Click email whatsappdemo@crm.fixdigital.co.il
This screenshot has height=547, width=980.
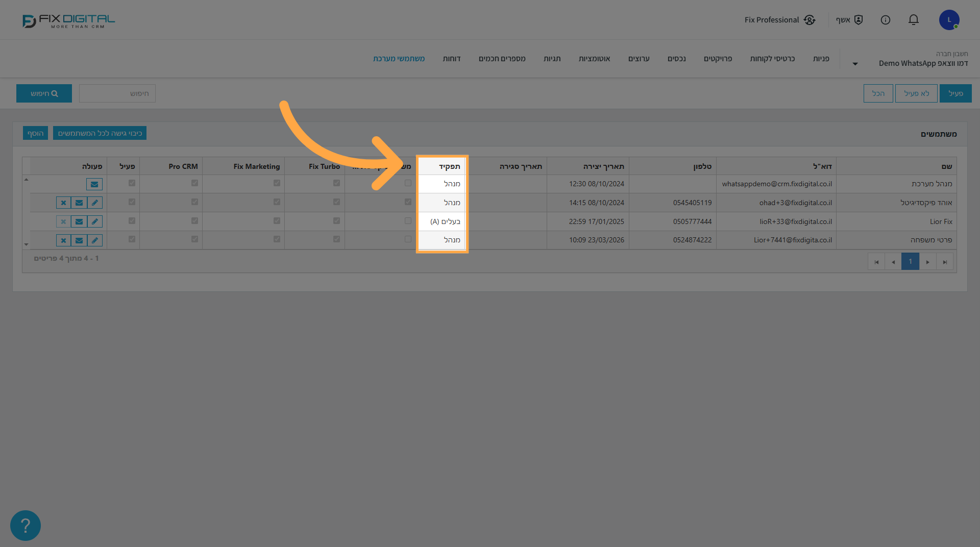(x=777, y=184)
